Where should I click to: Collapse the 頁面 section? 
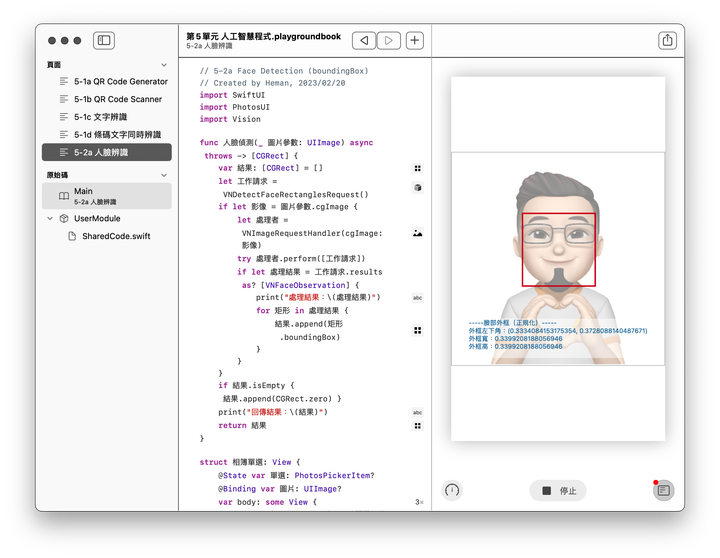164,64
